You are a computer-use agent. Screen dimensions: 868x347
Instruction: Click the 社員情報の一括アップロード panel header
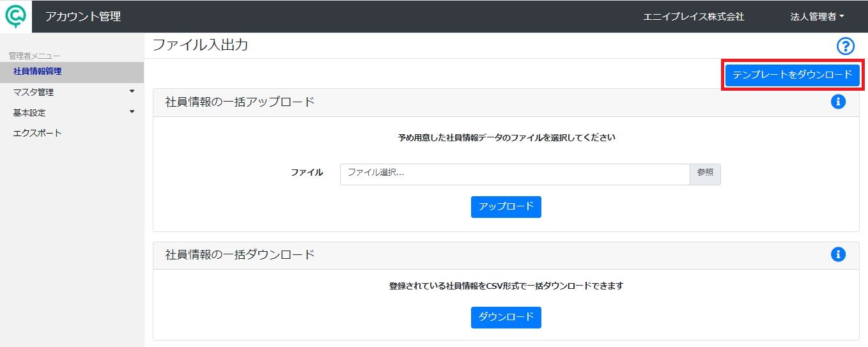click(506, 102)
